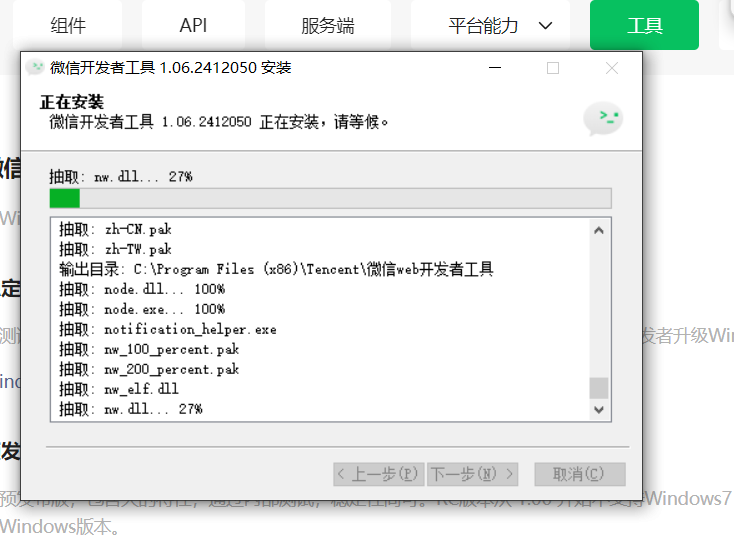Select the notification_helper.exe log line
This screenshot has width=734, height=535.
[168, 330]
